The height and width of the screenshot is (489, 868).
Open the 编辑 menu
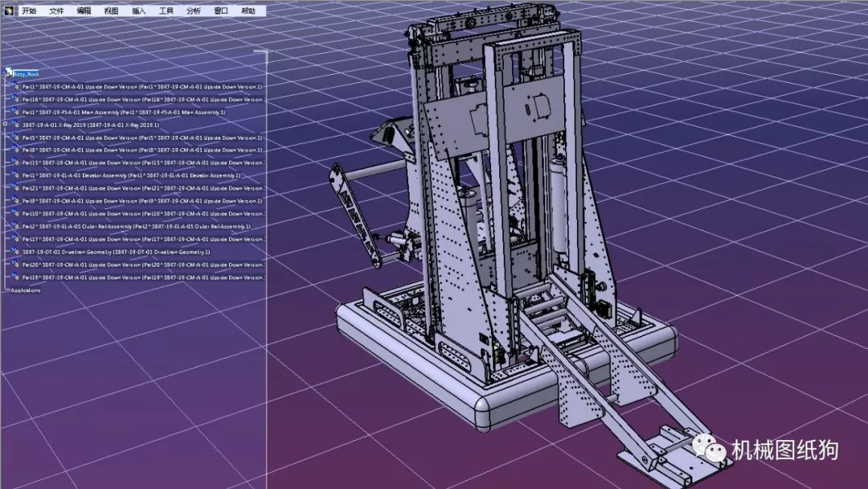pyautogui.click(x=84, y=10)
